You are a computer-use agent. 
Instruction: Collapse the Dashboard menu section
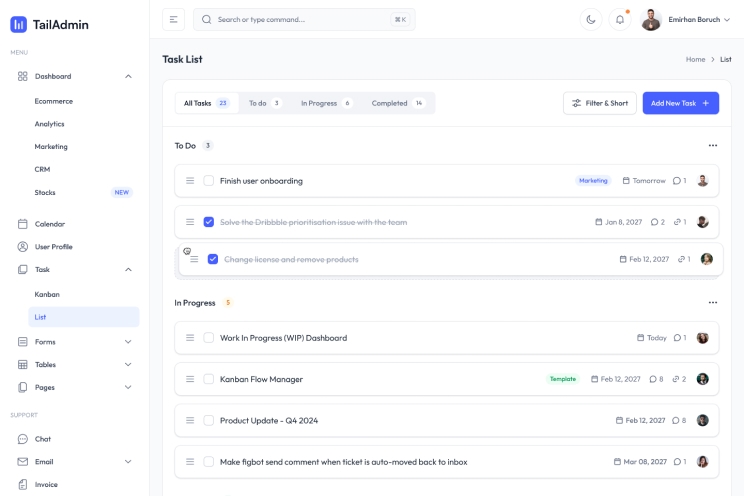tap(128, 76)
